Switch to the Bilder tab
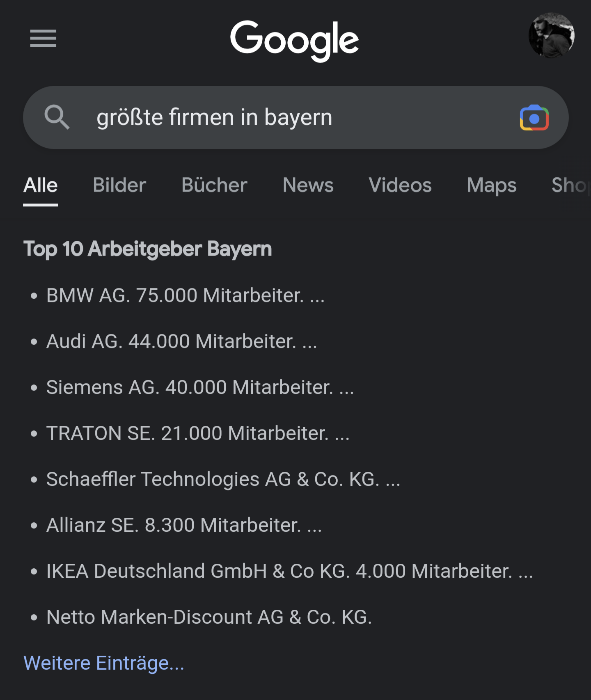Image resolution: width=591 pixels, height=700 pixels. tap(119, 185)
